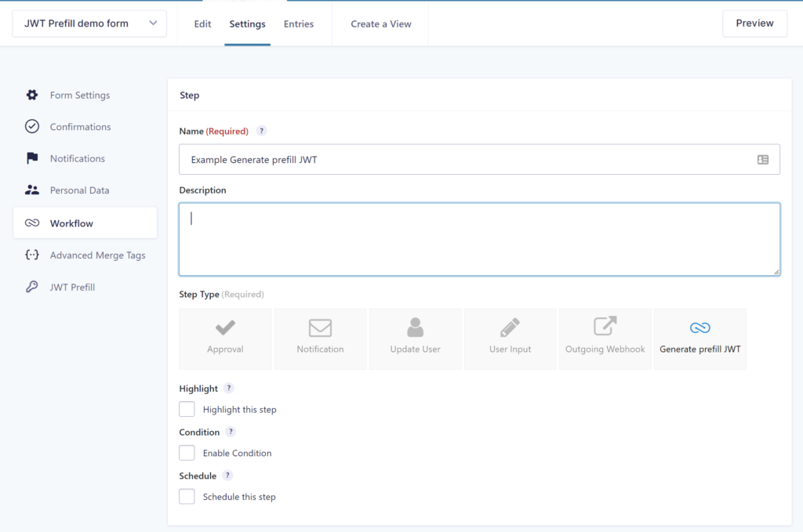
Task: Select the Notification step type
Action: (x=320, y=338)
